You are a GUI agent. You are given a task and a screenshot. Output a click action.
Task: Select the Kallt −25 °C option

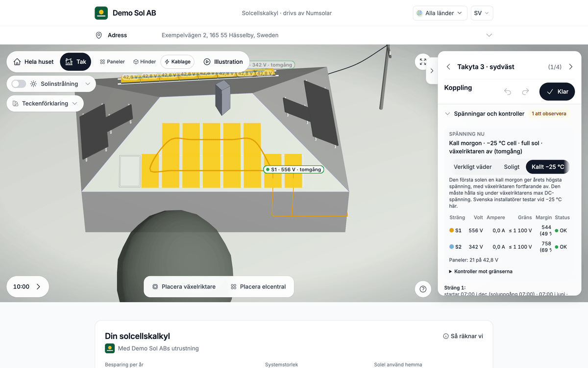click(548, 167)
